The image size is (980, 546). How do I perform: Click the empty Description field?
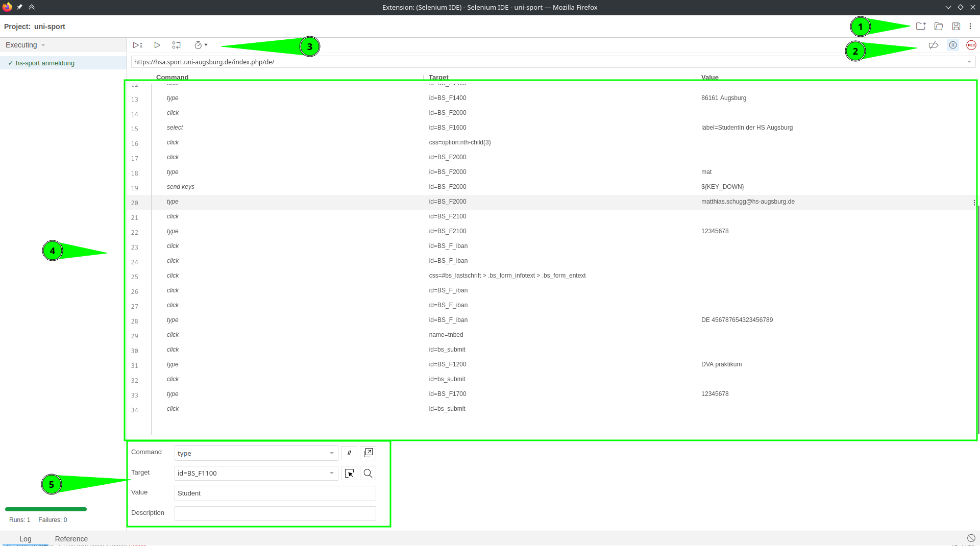click(275, 513)
